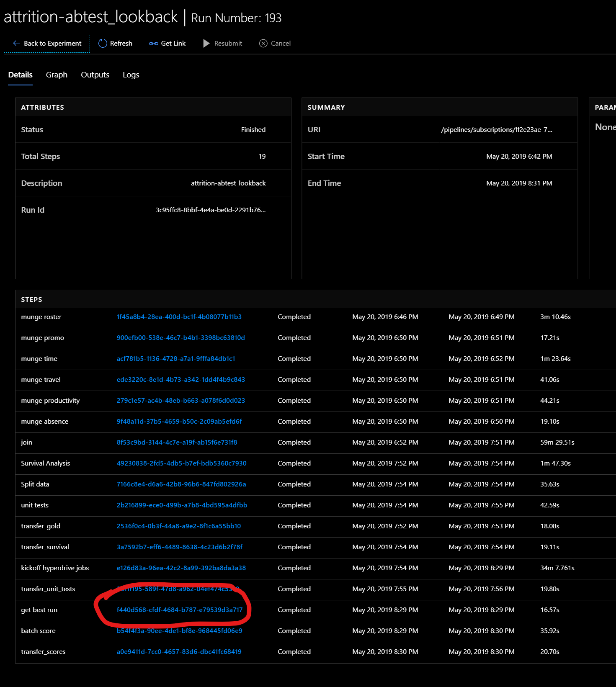Click the pipeline URI value

pos(497,129)
